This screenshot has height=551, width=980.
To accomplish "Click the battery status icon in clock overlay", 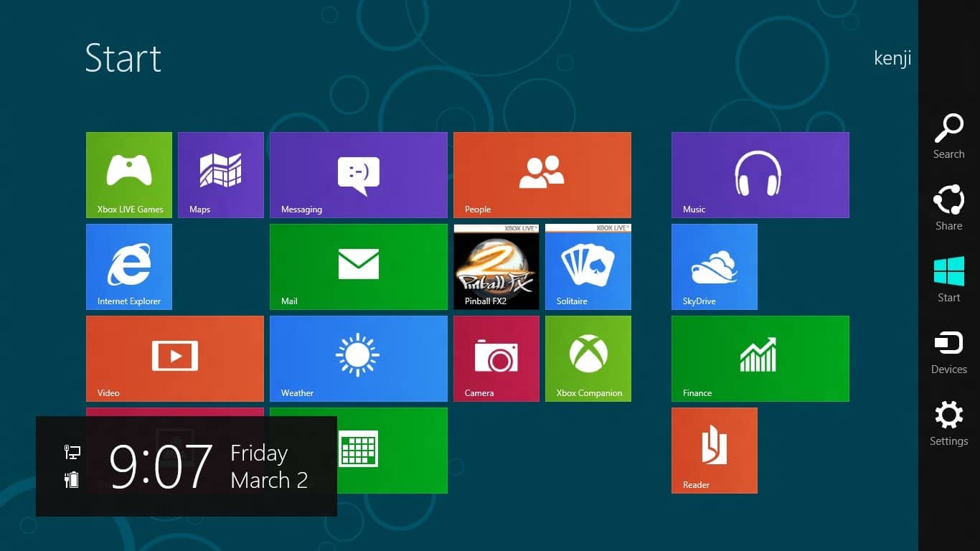I will tap(72, 479).
